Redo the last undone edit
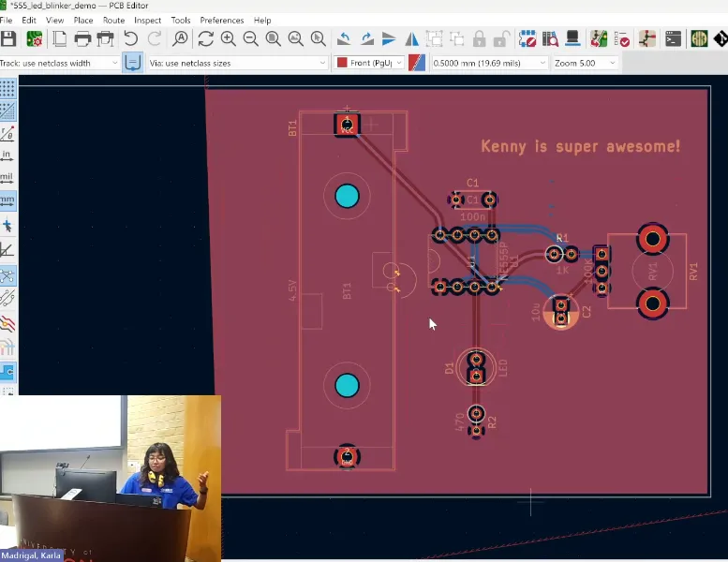The image size is (728, 562). pos(155,39)
